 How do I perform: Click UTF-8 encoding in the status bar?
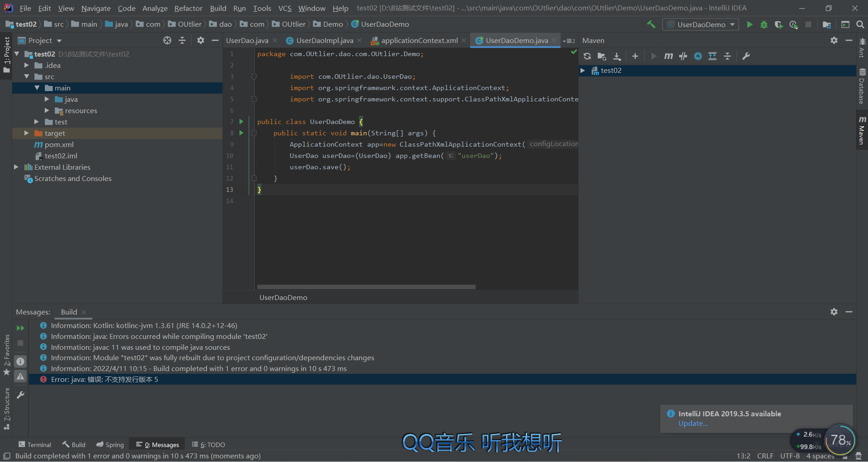point(790,456)
